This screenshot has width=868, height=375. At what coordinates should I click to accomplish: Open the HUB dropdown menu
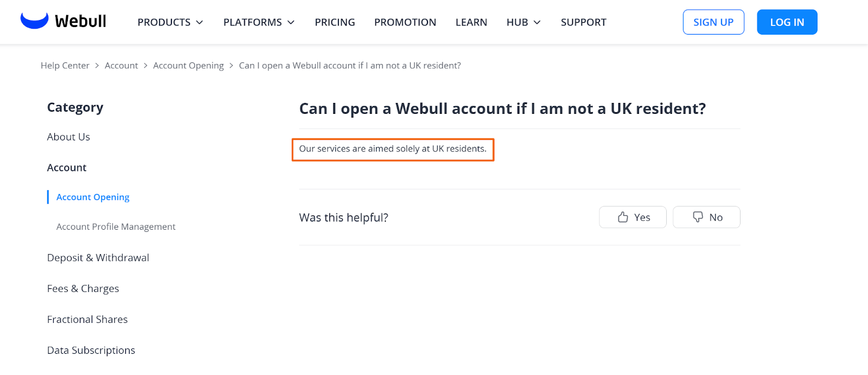point(523,22)
